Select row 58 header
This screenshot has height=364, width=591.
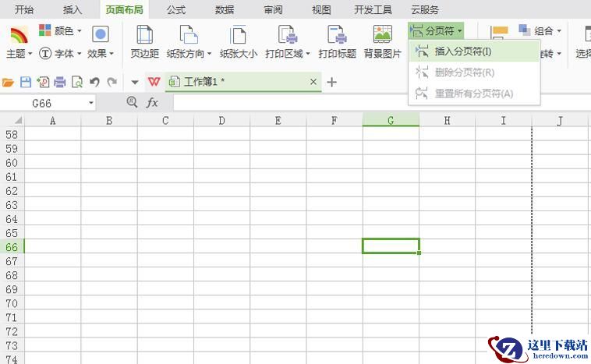12,135
